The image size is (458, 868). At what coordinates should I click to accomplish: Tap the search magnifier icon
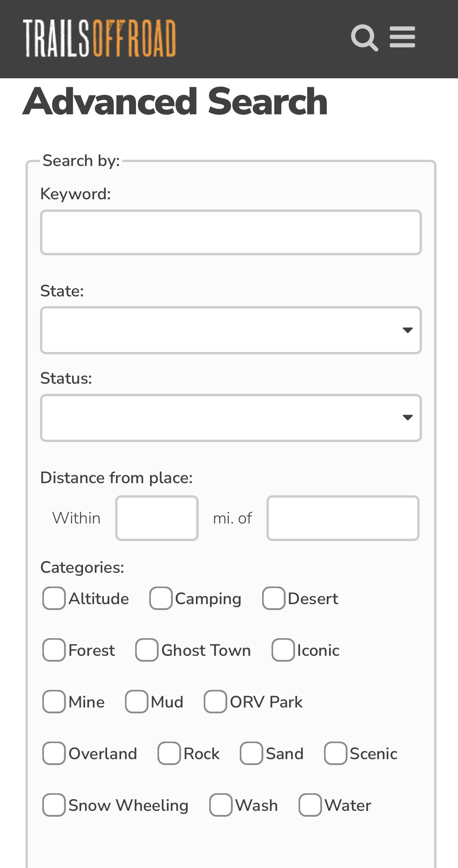(364, 38)
